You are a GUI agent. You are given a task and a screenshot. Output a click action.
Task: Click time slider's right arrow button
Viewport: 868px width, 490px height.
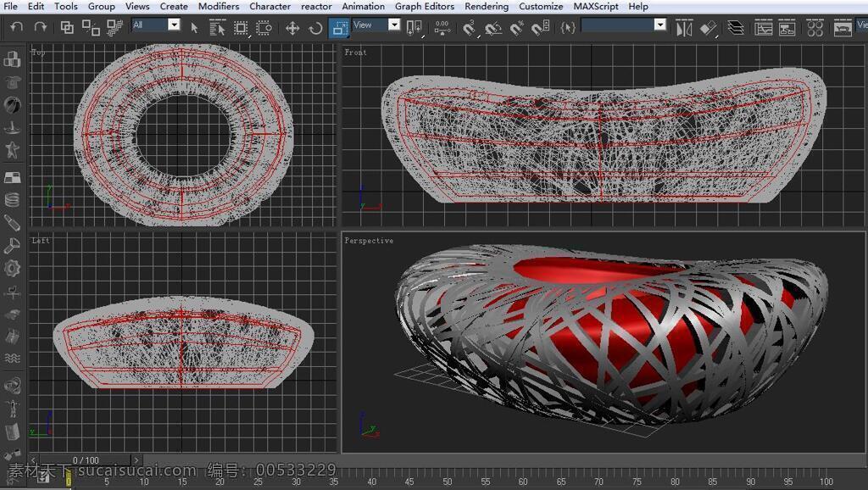coord(136,460)
